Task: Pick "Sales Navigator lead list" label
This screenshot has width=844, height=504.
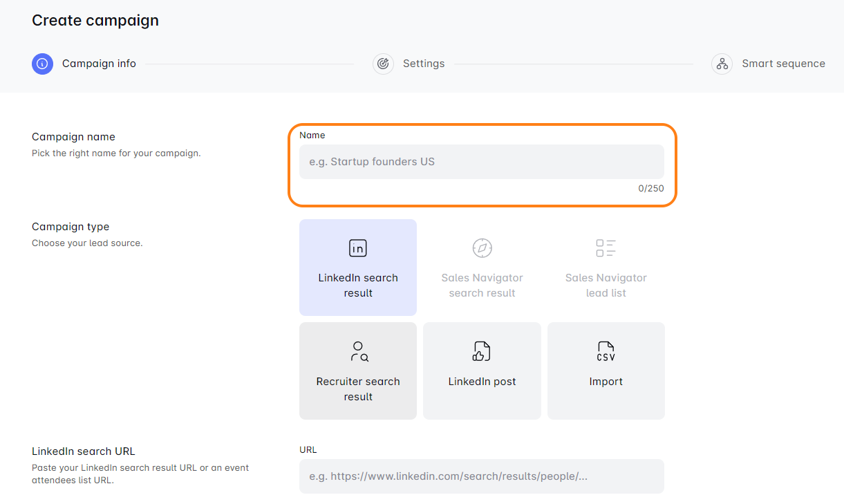Action: coord(606,286)
